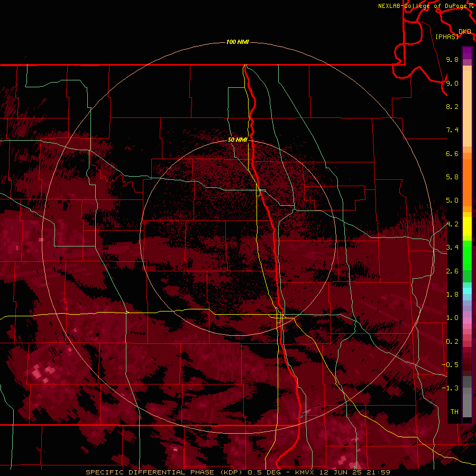The image size is (476, 476).
Task: Click the bright green segment of the color bar
Action: (x=467, y=255)
